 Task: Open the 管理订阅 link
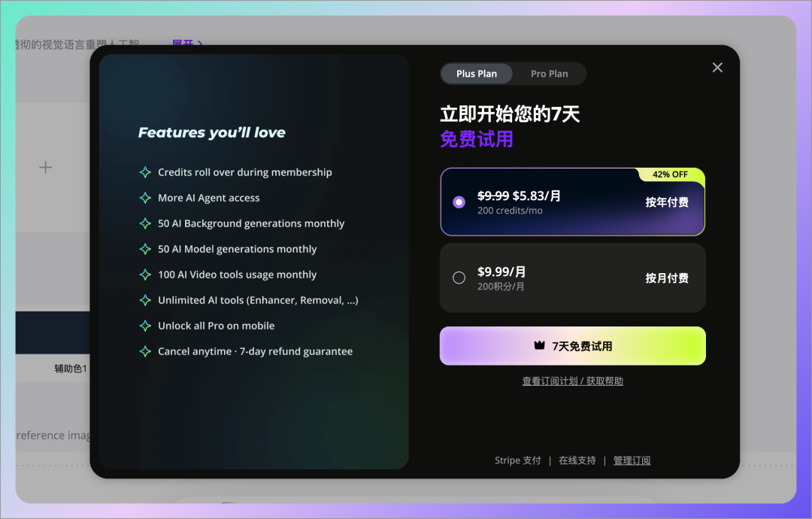(632, 460)
